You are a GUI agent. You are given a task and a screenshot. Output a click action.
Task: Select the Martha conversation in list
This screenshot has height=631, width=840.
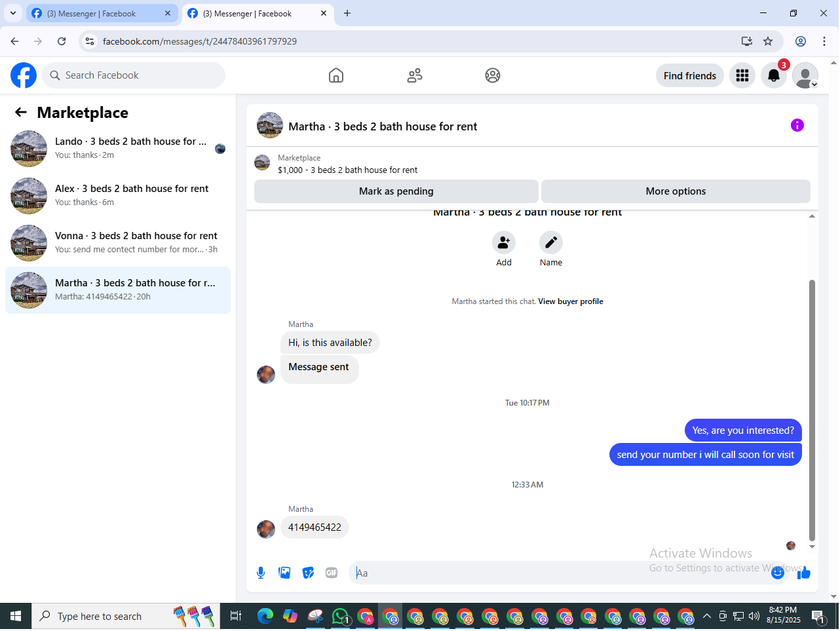[x=118, y=290]
